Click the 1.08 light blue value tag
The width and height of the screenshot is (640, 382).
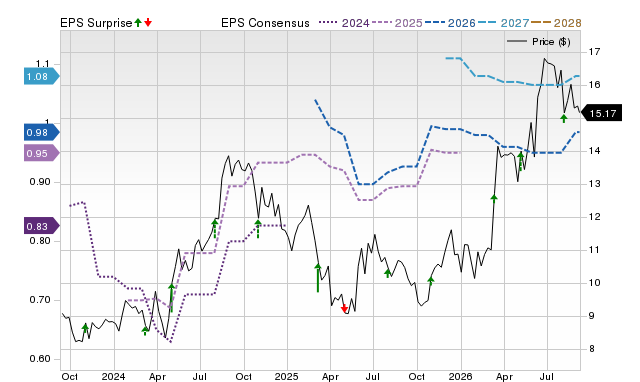pyautogui.click(x=41, y=77)
